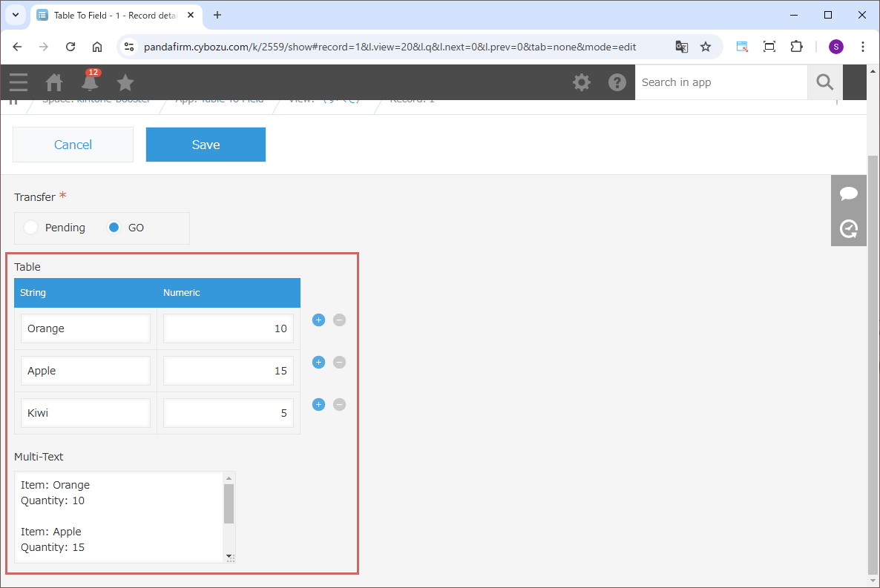Open the Chrome tab search dropdown
Screen dimensions: 880x588
(15, 15)
